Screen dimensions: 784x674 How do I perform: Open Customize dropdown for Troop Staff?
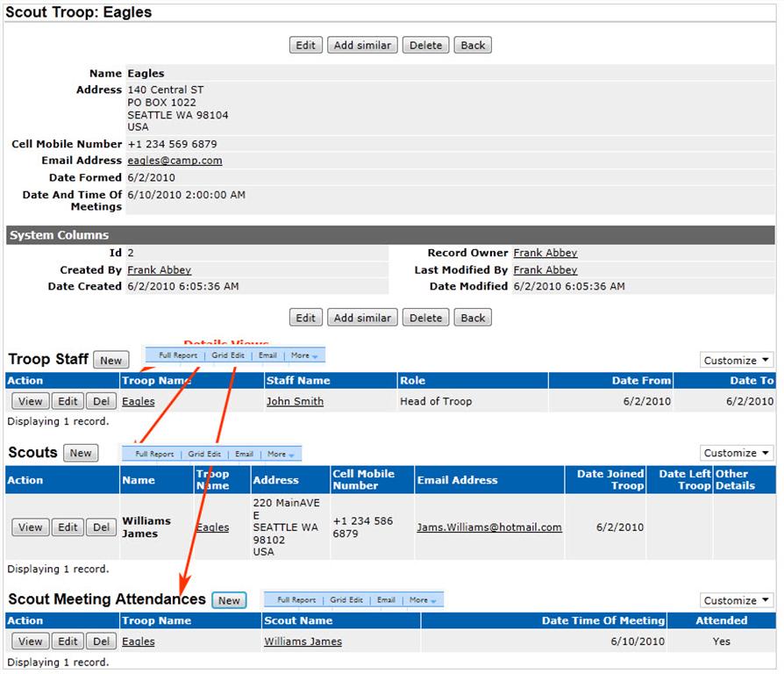[x=737, y=361]
